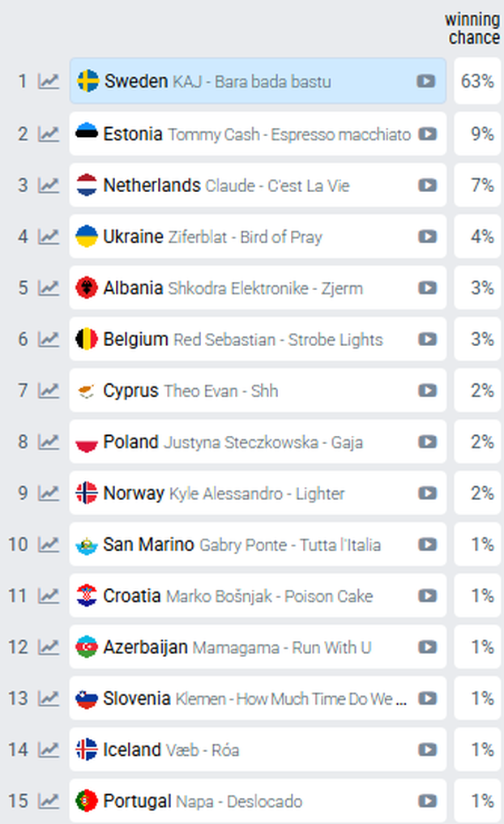Show the trend chart for Albania

click(x=49, y=288)
